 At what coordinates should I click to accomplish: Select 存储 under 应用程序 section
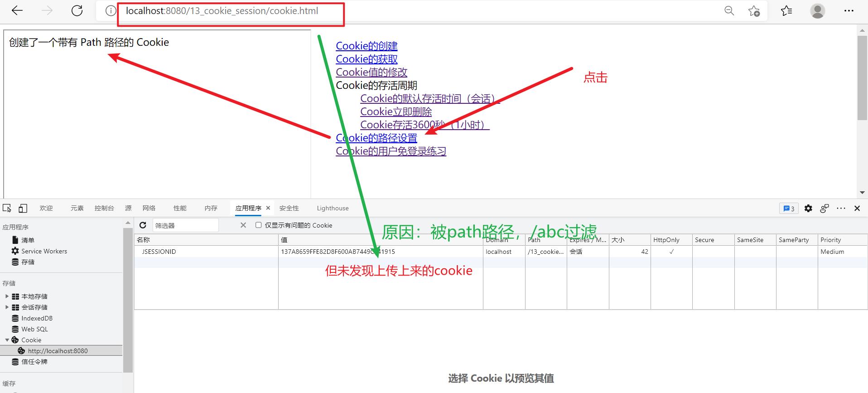coord(28,262)
